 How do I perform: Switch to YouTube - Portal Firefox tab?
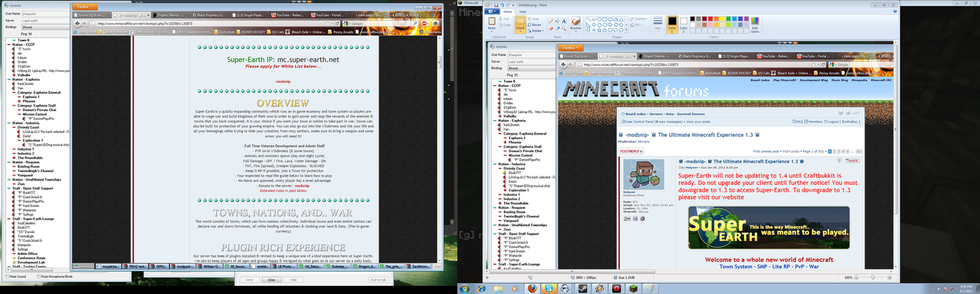pyautogui.click(x=330, y=15)
